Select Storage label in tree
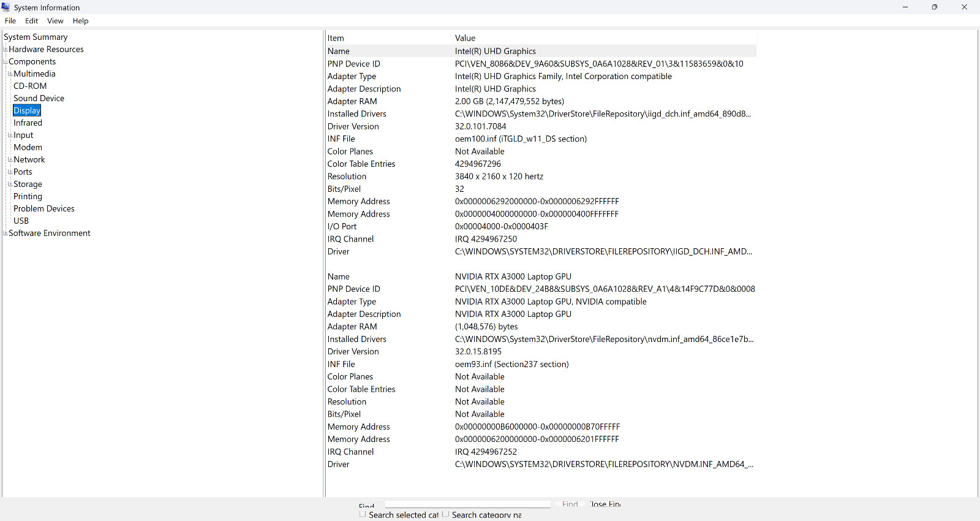The image size is (980, 521). [x=28, y=184]
